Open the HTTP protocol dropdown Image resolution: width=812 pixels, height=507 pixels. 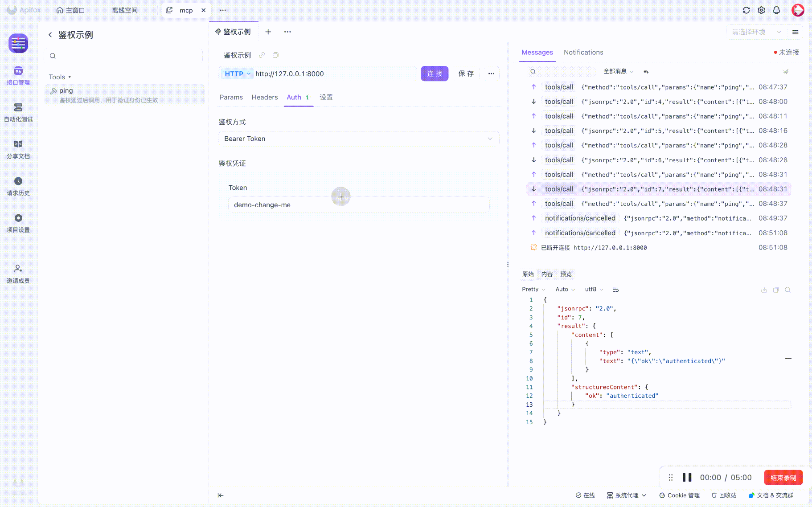point(237,74)
